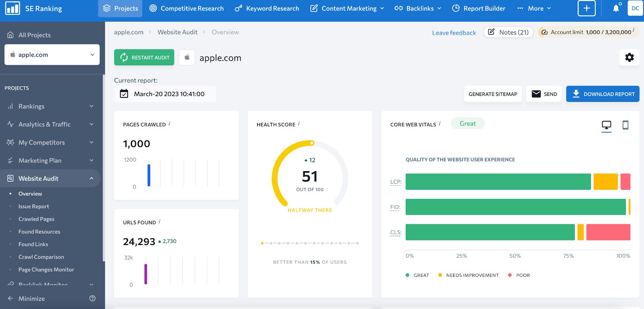Open Competitive Research tab
This screenshot has height=309, width=644.
186,8
